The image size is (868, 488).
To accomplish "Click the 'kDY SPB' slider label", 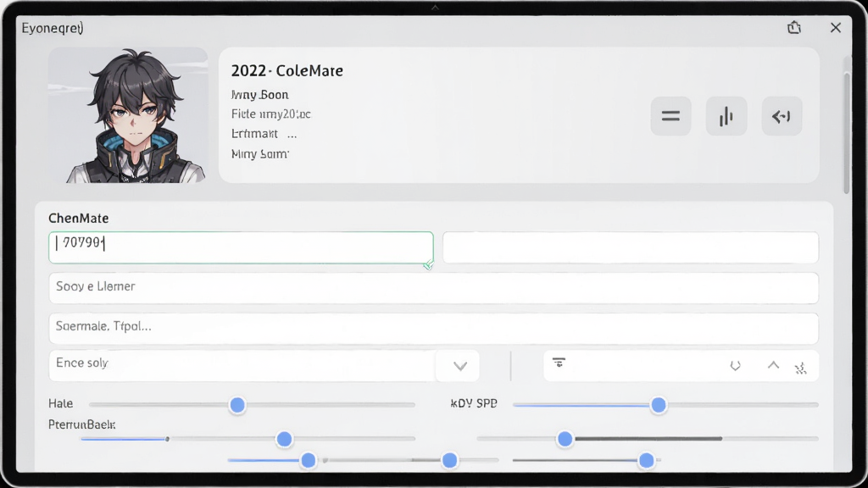I will click(x=474, y=403).
